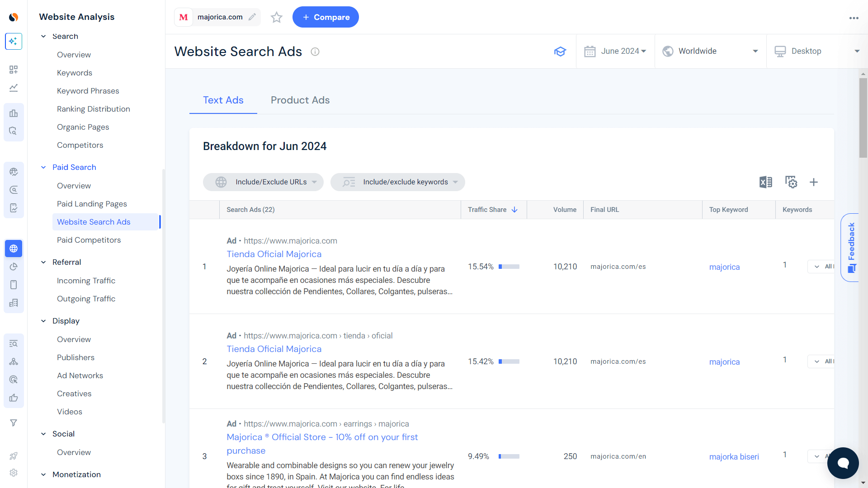The width and height of the screenshot is (868, 488).
Task: Open the three-dot more options menu
Action: 854,18
